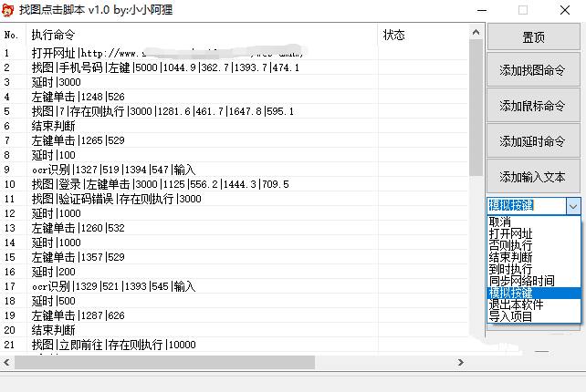Pick 结束判断 from the dropdown list
Screen dimensions: 586x392
tap(510, 258)
